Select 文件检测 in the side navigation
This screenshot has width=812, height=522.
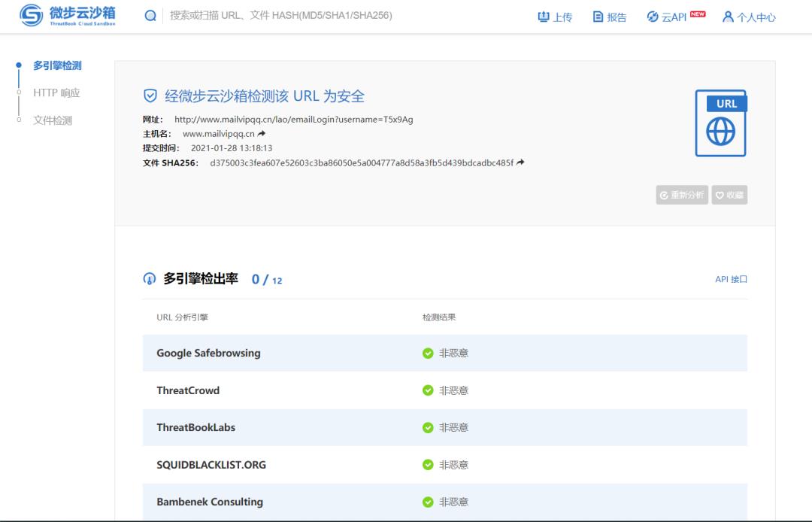click(53, 120)
